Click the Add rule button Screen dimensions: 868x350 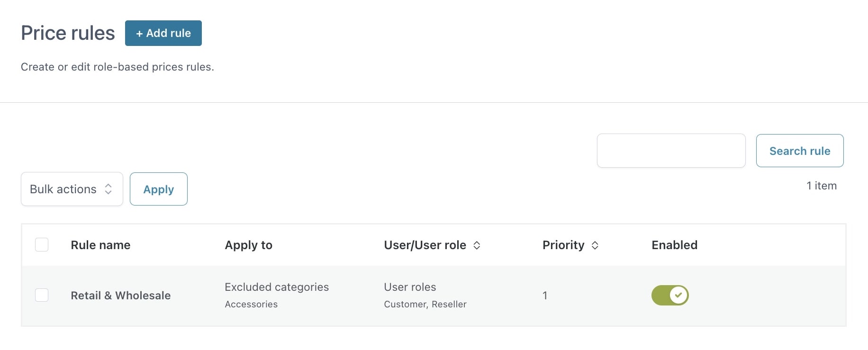click(163, 33)
